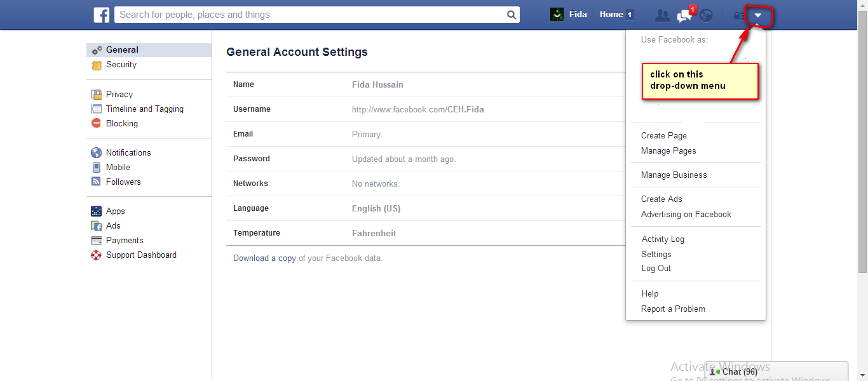Click the Ads sidebar icon

point(97,225)
